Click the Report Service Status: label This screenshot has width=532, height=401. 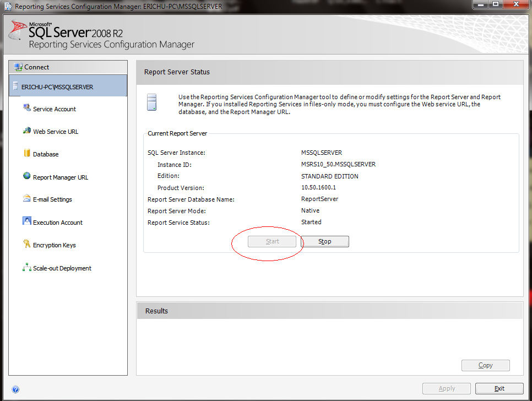178,223
